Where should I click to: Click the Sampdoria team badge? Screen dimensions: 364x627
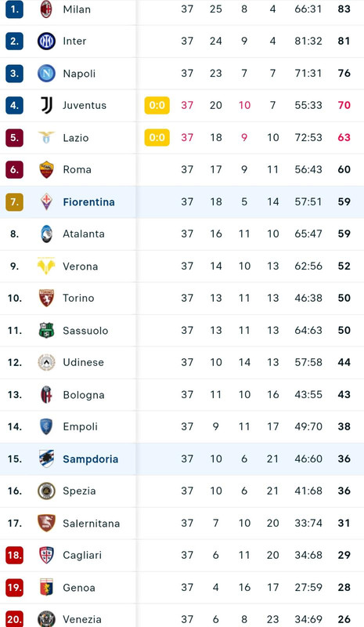46,458
